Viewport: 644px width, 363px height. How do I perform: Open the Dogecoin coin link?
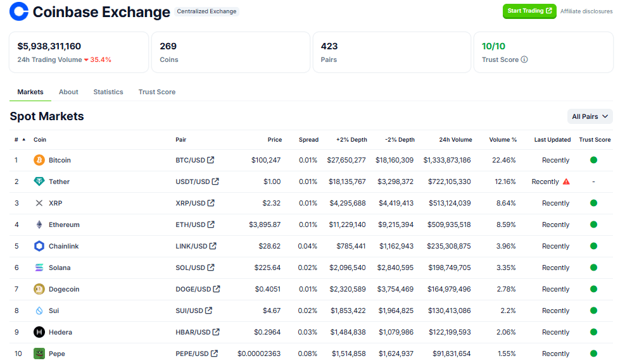(64, 289)
